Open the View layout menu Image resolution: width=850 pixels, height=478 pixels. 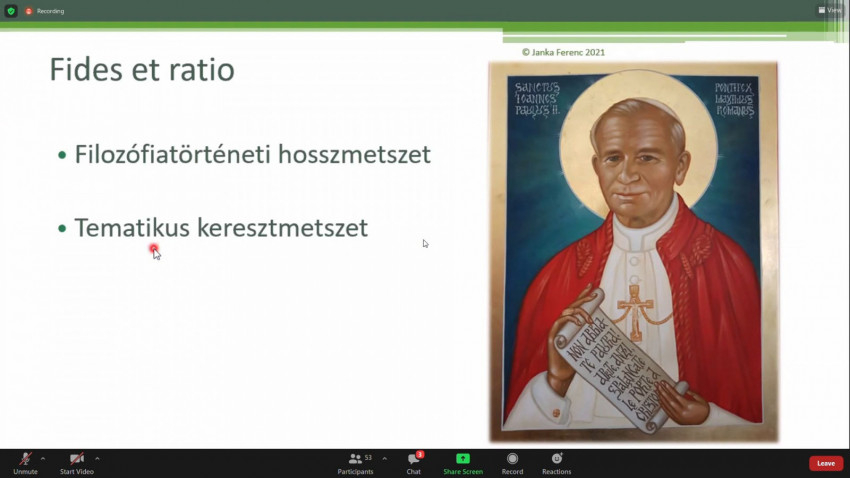click(830, 10)
